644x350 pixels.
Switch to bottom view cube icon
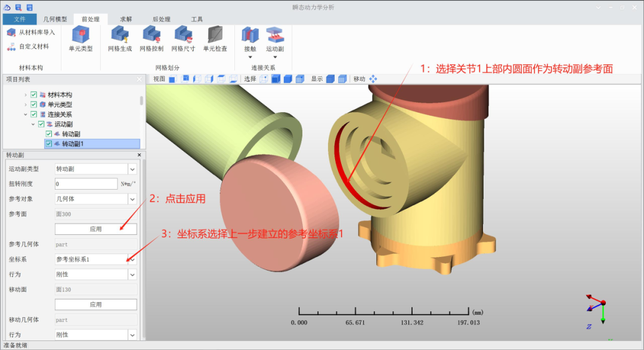[233, 79]
